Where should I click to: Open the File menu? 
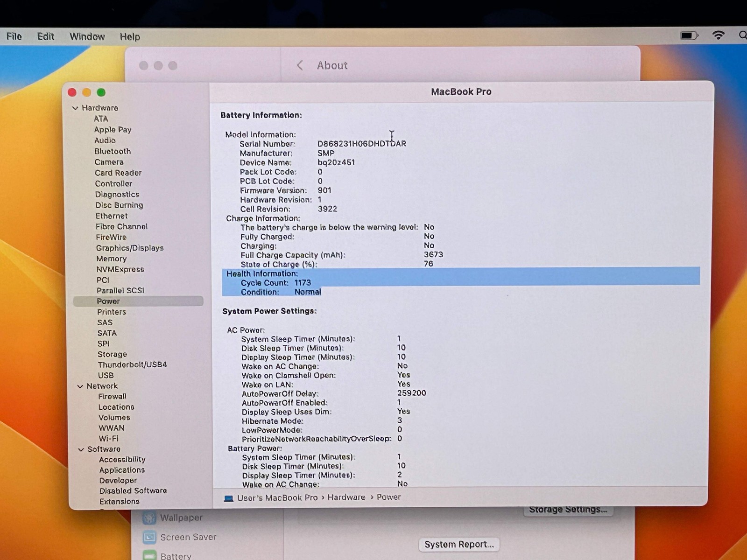coord(14,36)
